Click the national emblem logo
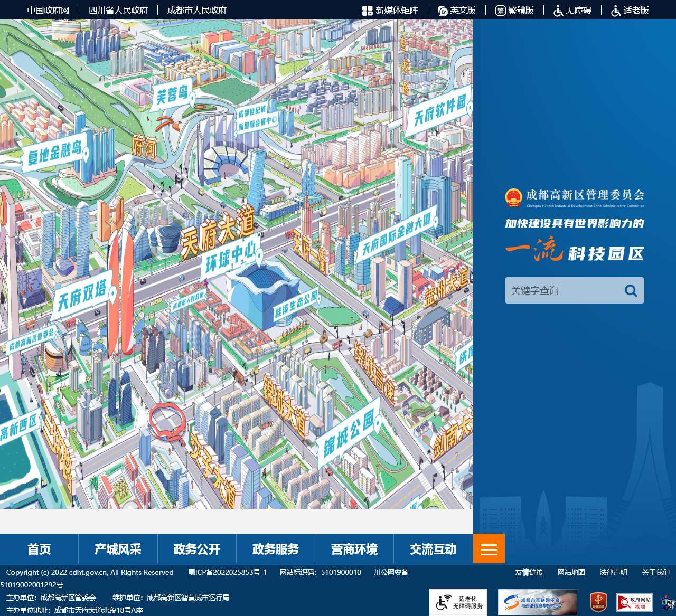 click(513, 197)
